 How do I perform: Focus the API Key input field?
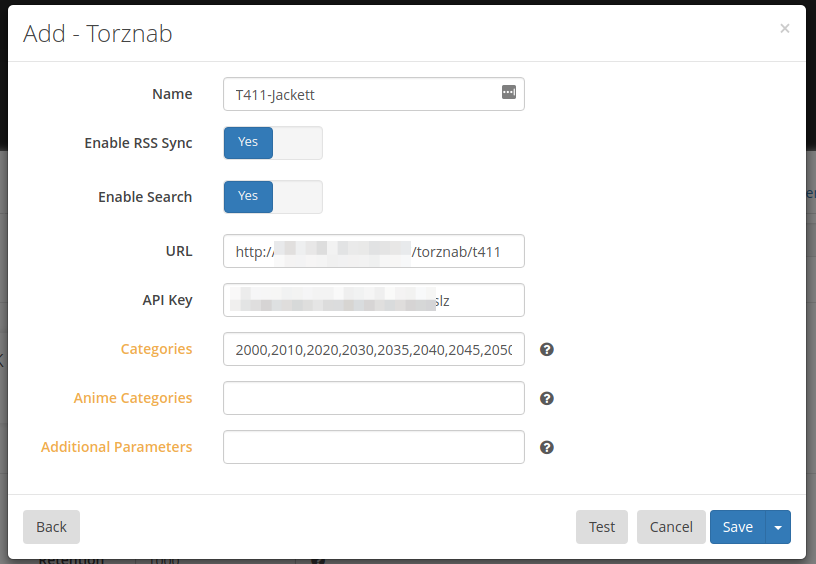374,300
